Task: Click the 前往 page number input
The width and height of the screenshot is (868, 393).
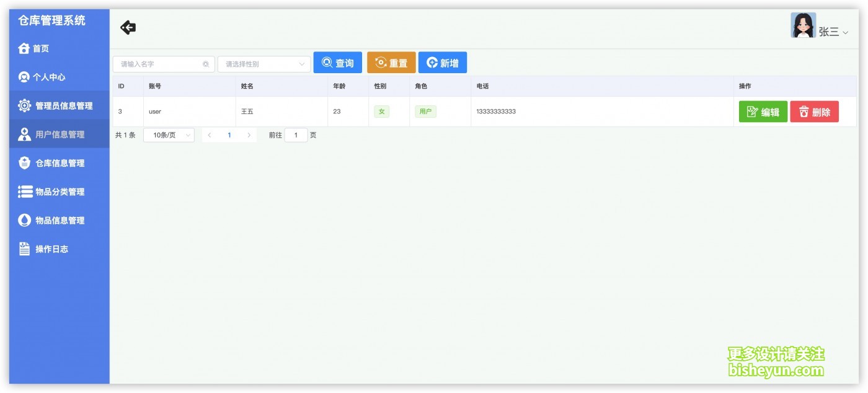Action: click(x=296, y=135)
